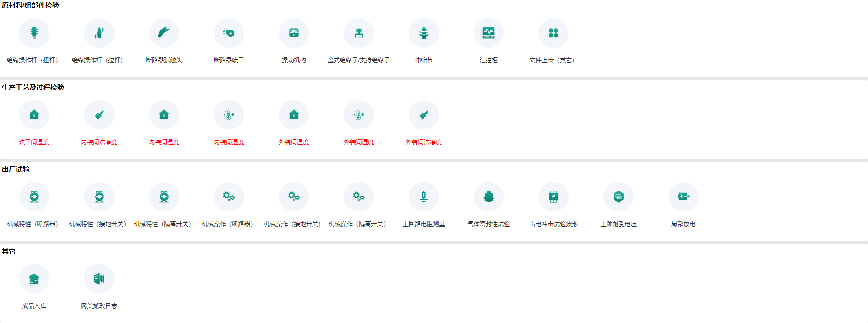Open the 气体密封性试验 icon

click(x=488, y=197)
